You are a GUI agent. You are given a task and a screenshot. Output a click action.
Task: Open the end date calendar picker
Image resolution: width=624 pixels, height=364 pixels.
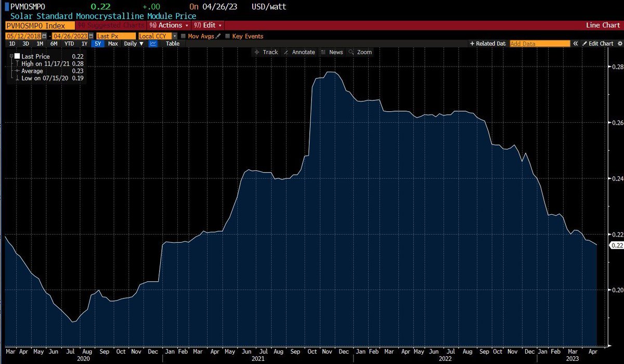click(90, 36)
